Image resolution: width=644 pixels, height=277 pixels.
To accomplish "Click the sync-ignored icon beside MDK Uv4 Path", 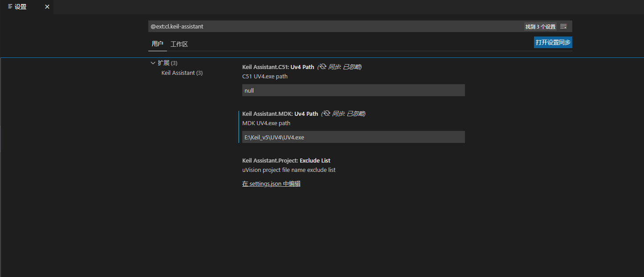I will pyautogui.click(x=326, y=113).
